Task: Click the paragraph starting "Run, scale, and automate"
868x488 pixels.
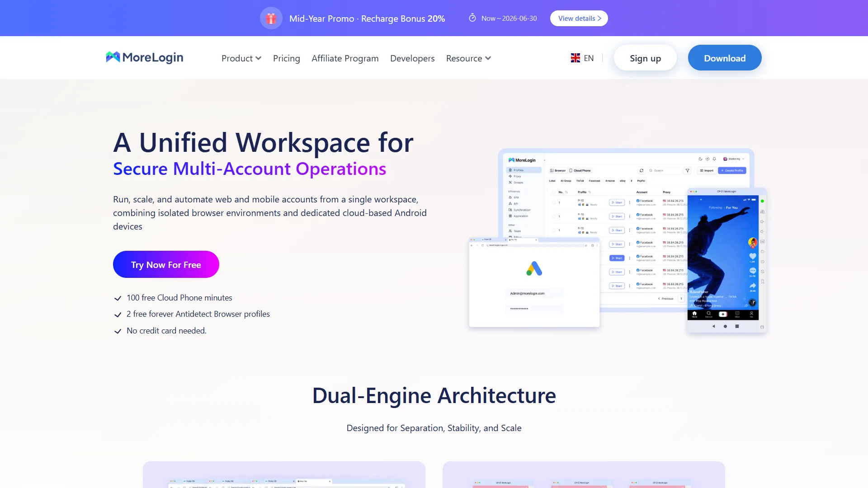Action: (x=270, y=213)
